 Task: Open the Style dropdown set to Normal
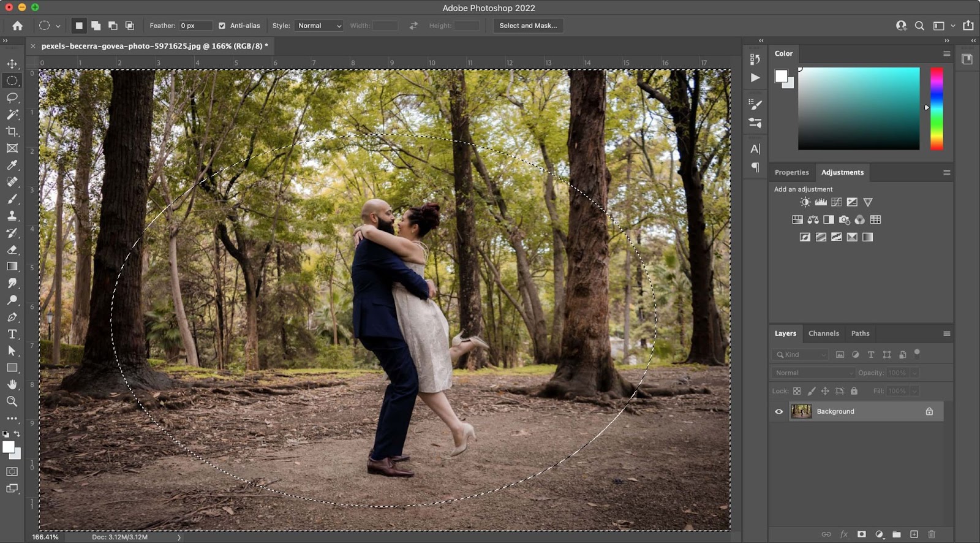point(318,26)
